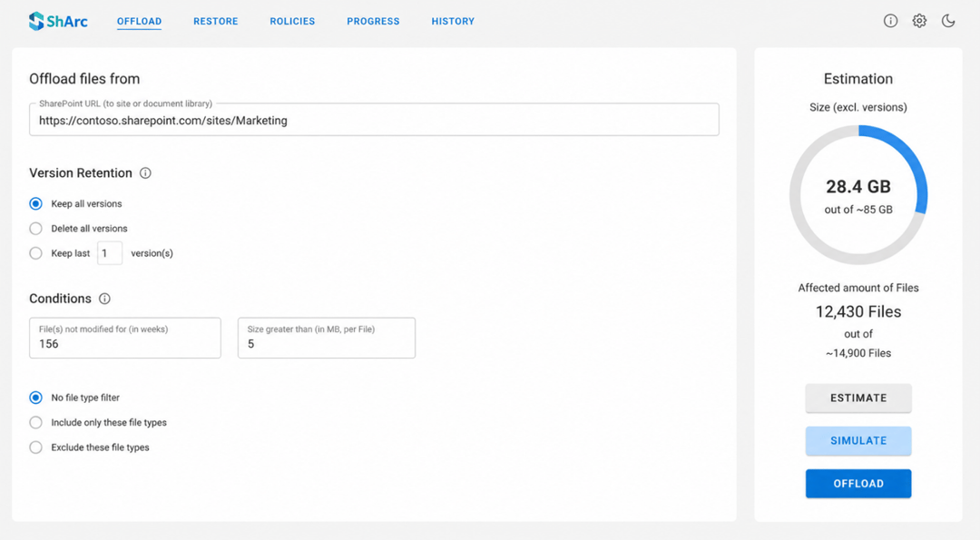Select Delete all versions option

point(36,229)
